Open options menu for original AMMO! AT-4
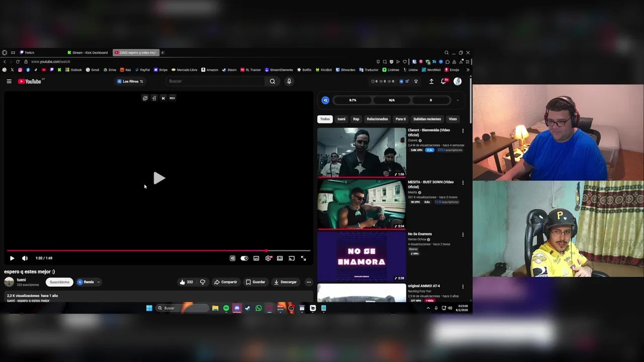Image resolution: width=644 pixels, height=362 pixels. pos(463,287)
